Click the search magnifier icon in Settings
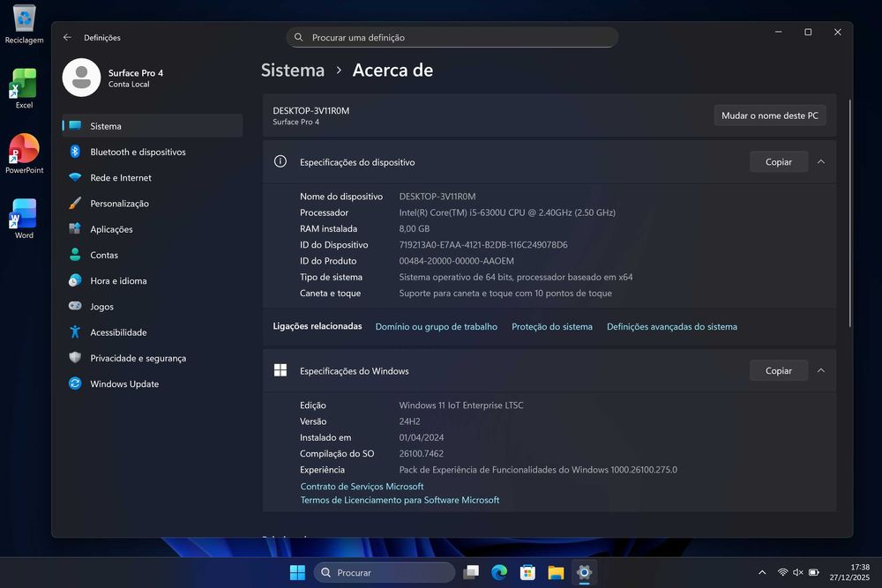 299,37
